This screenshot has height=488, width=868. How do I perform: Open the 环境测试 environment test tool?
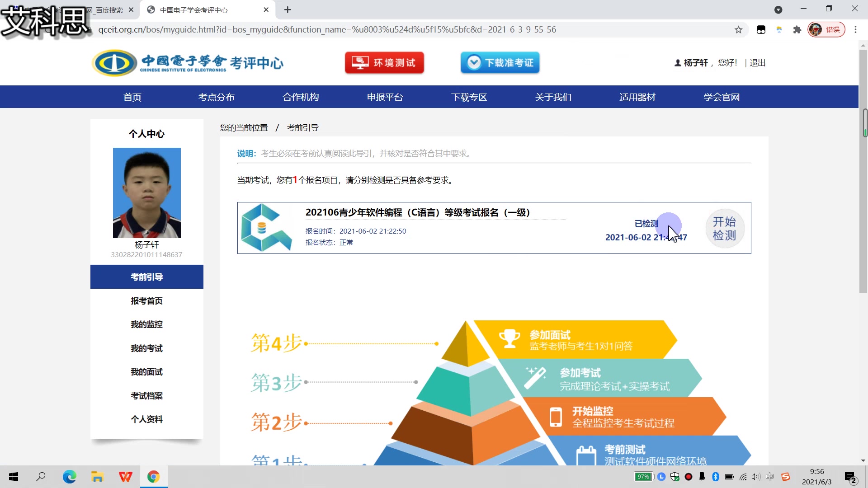click(x=384, y=63)
